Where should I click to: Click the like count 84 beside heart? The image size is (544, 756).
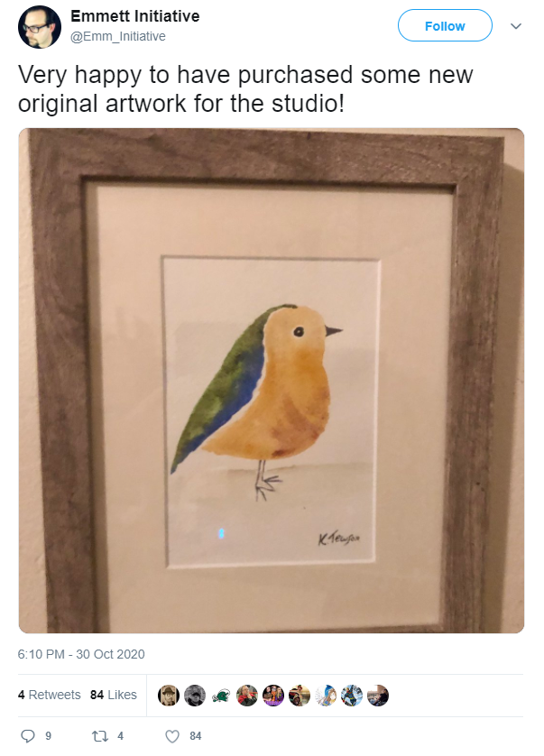[196, 736]
